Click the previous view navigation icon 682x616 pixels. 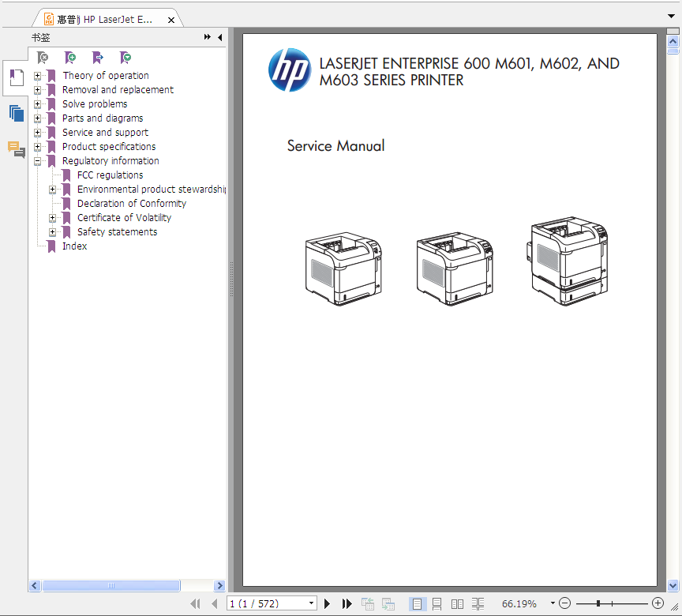pyautogui.click(x=368, y=604)
